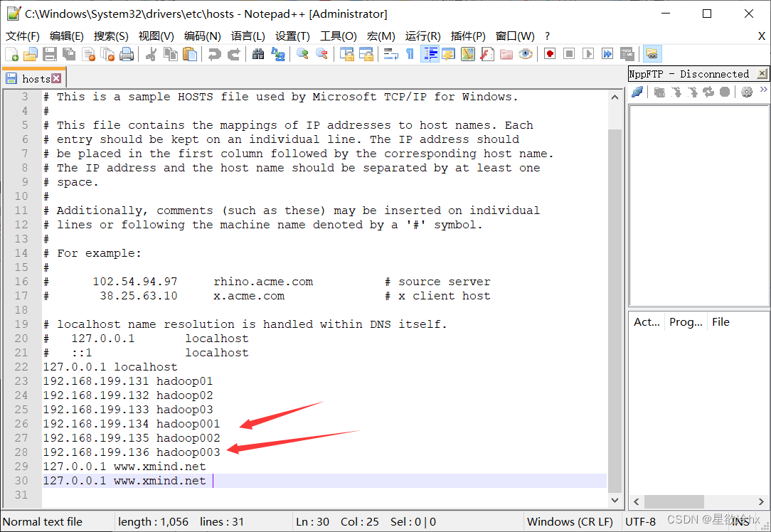Click the Save floppy disk icon

(x=50, y=54)
